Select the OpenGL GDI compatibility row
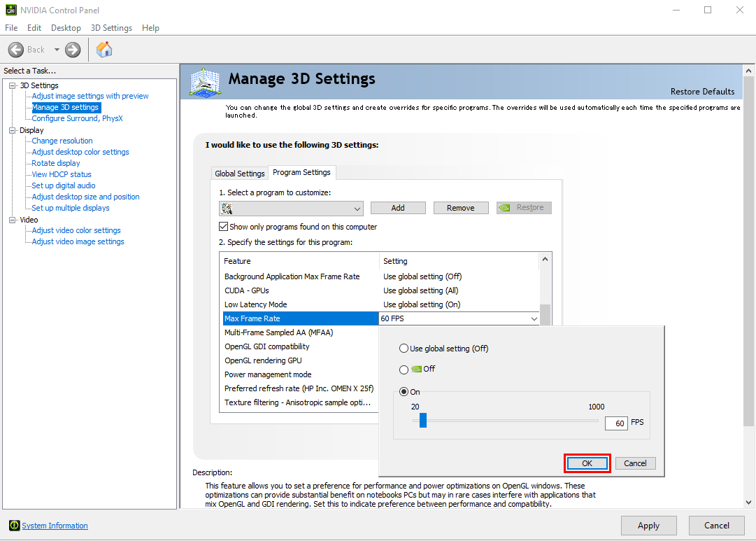Image resolution: width=756 pixels, height=541 pixels. coord(301,346)
